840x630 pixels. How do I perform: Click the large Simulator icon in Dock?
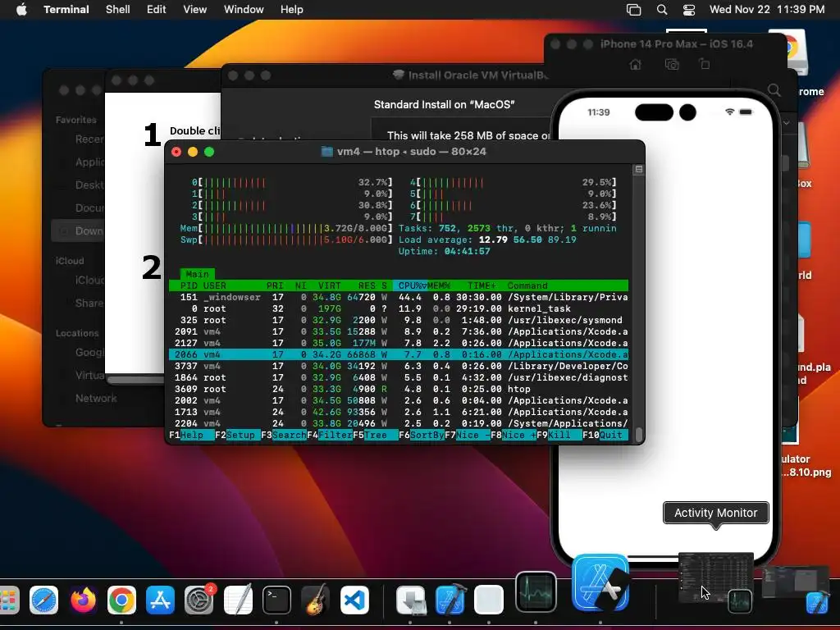(600, 582)
